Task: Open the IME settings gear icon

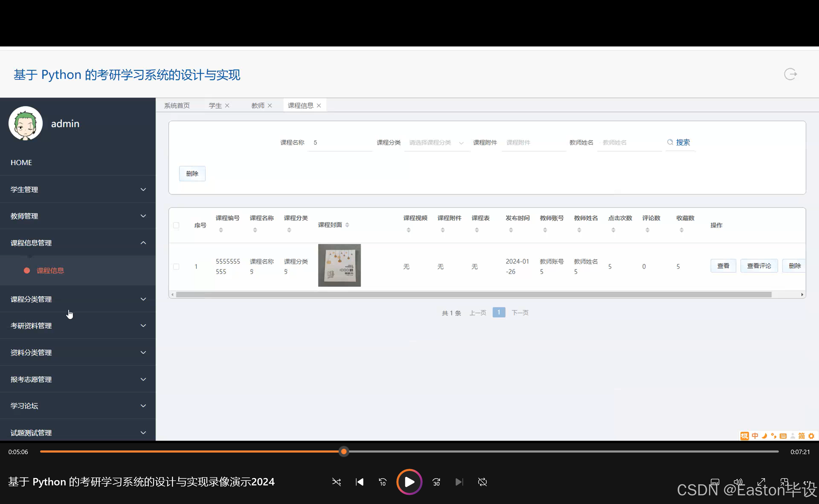Action: tap(811, 436)
